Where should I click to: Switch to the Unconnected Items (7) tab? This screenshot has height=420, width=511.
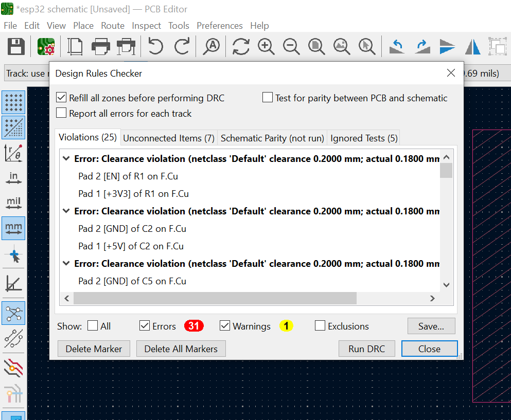point(169,138)
